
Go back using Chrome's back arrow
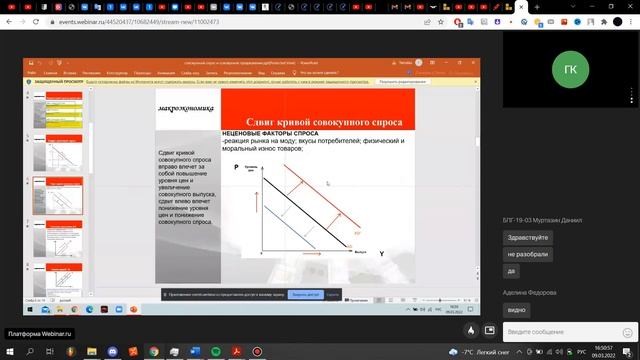[9, 22]
